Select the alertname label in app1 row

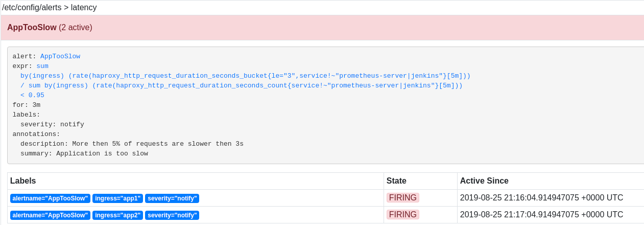(50, 198)
